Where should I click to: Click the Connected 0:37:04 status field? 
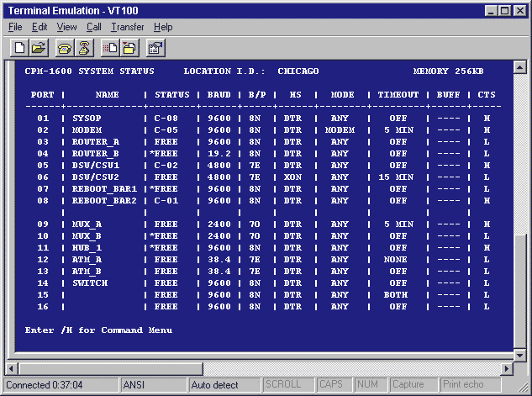pos(61,385)
